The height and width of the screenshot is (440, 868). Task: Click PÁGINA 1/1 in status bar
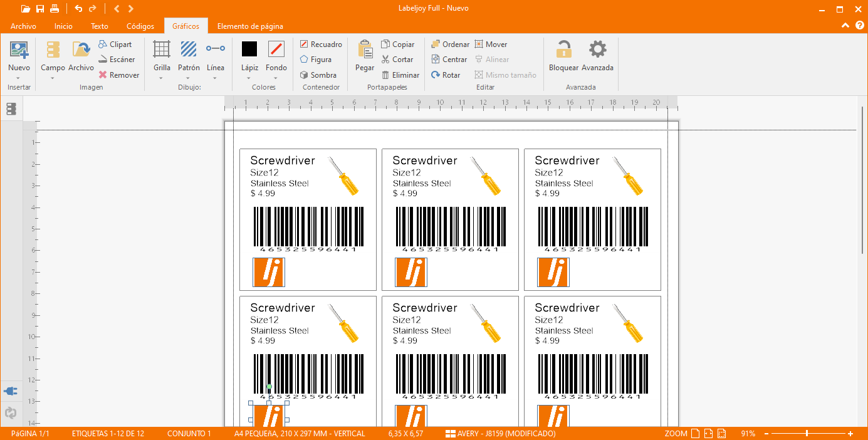click(x=30, y=434)
